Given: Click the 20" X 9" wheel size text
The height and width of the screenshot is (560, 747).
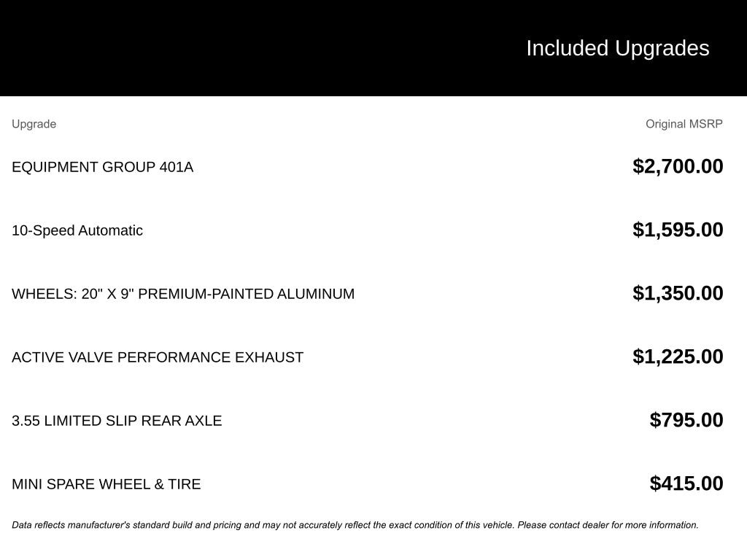Looking at the screenshot, I should pos(107,294).
